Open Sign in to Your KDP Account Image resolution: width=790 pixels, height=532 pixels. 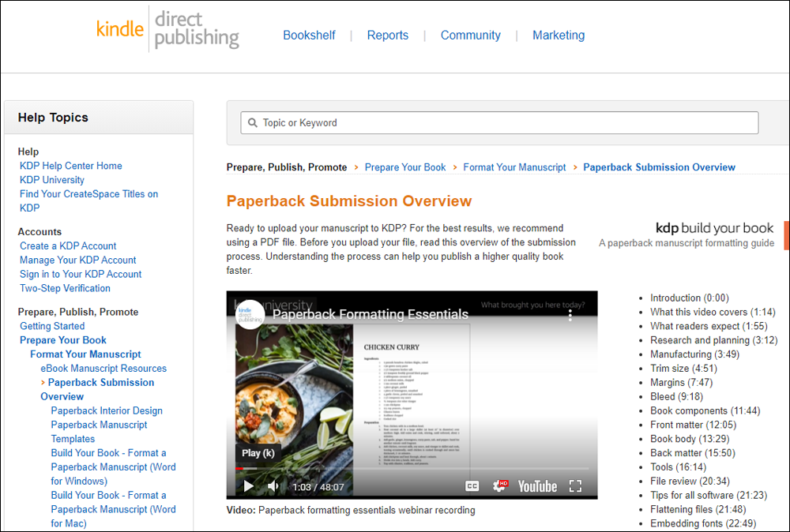click(81, 274)
